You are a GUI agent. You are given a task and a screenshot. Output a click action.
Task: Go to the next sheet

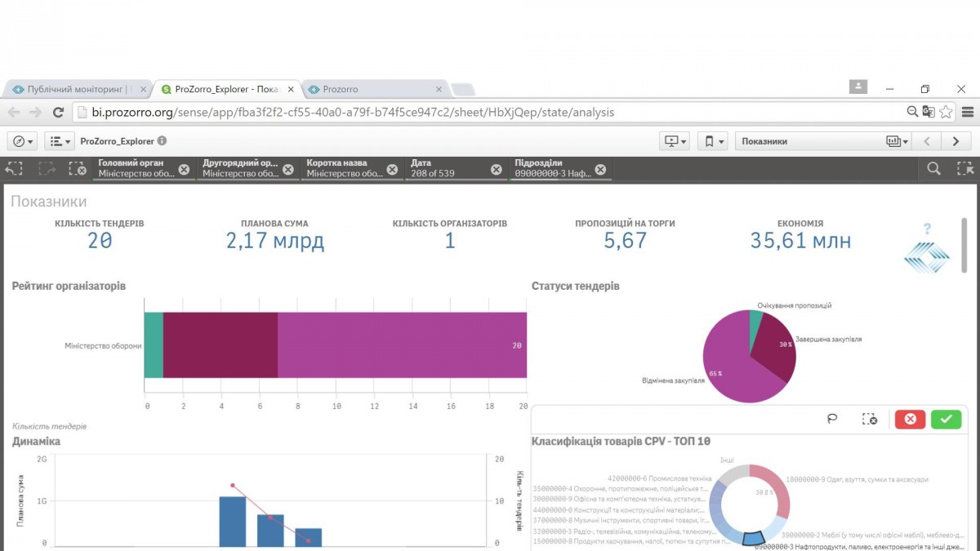tap(955, 141)
